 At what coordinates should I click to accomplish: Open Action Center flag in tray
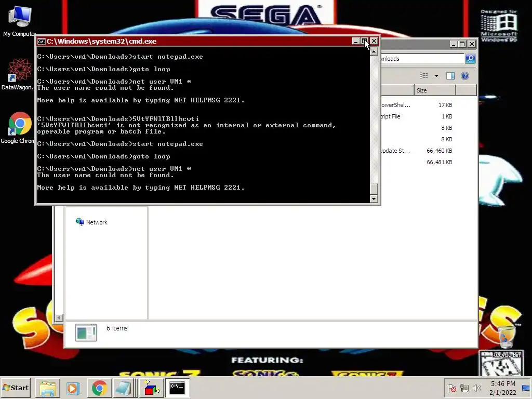(x=451, y=388)
